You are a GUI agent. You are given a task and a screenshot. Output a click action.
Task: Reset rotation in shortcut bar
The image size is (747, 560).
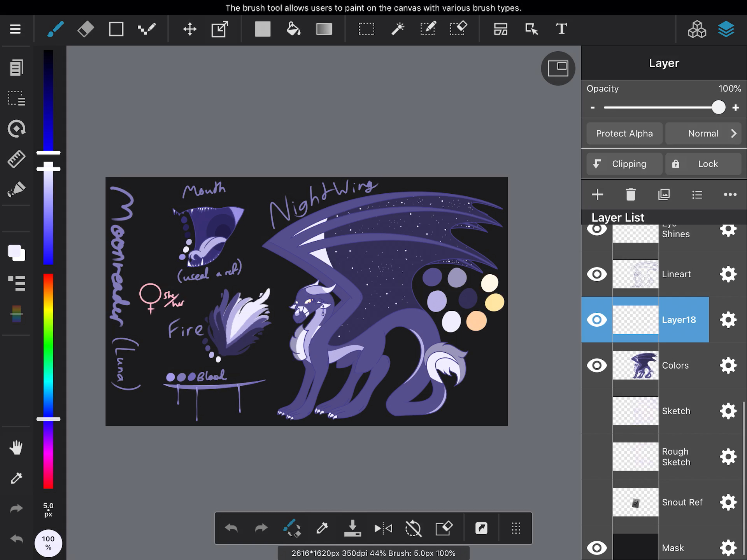pyautogui.click(x=413, y=528)
